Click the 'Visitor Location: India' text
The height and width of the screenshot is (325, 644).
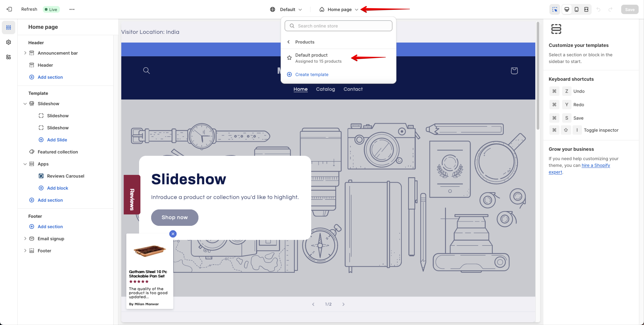[x=150, y=32]
